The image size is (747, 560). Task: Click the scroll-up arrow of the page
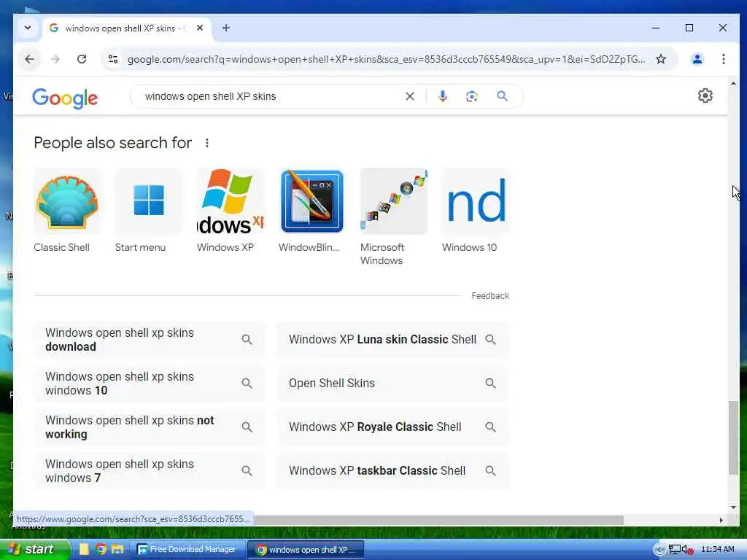click(x=733, y=83)
